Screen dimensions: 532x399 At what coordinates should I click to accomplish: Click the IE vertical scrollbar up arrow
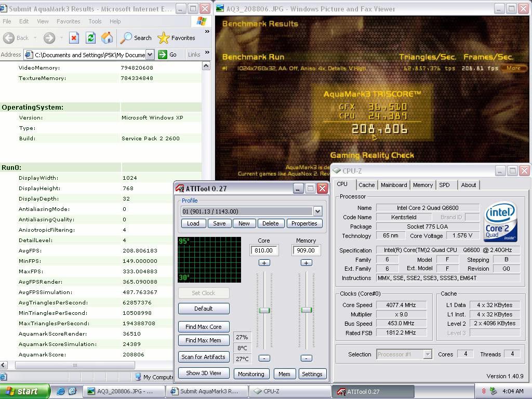206,66
